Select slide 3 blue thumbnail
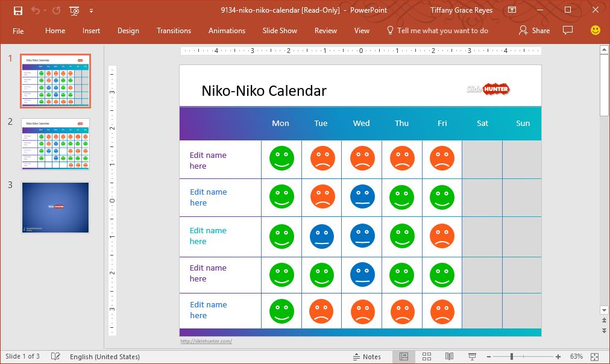The image size is (610, 364). (55, 207)
